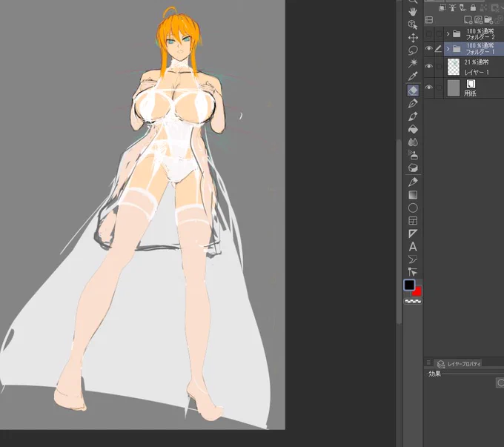The width and height of the screenshot is (504, 447).
Task: Pick the Eyedropper tool
Action: coord(413,76)
